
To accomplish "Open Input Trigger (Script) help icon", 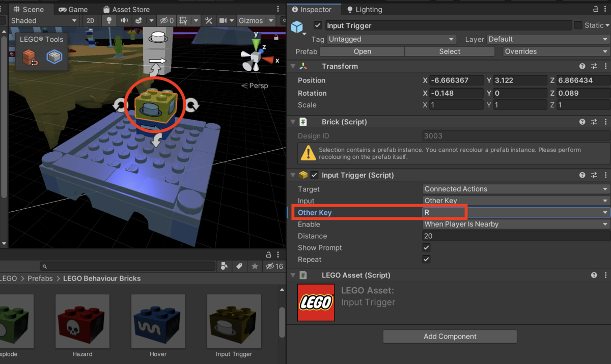I will (582, 175).
